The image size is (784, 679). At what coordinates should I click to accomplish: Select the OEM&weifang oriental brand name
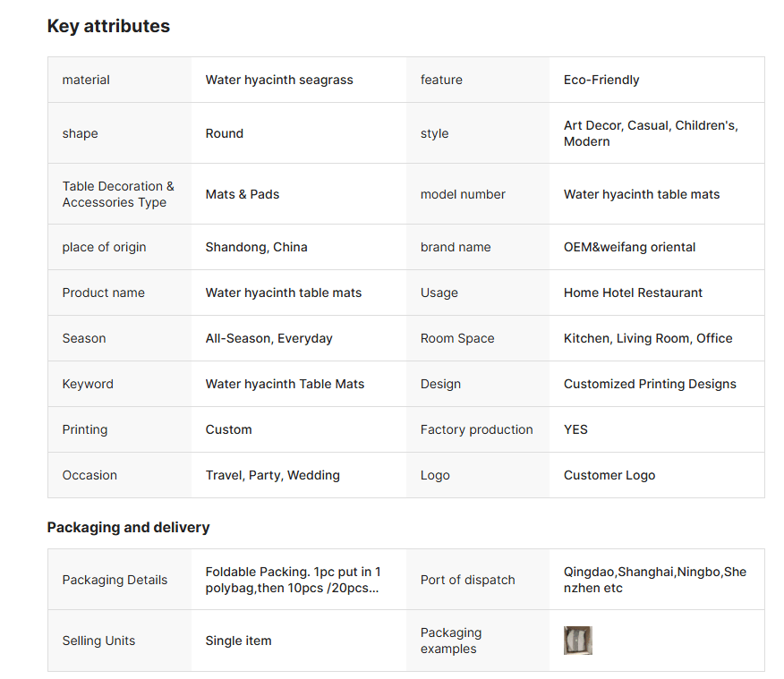629,247
